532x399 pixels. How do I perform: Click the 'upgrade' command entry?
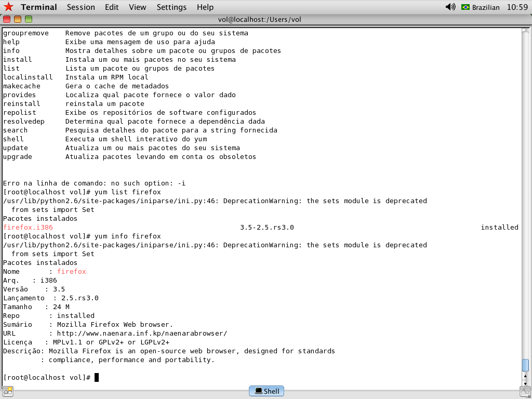click(x=18, y=157)
